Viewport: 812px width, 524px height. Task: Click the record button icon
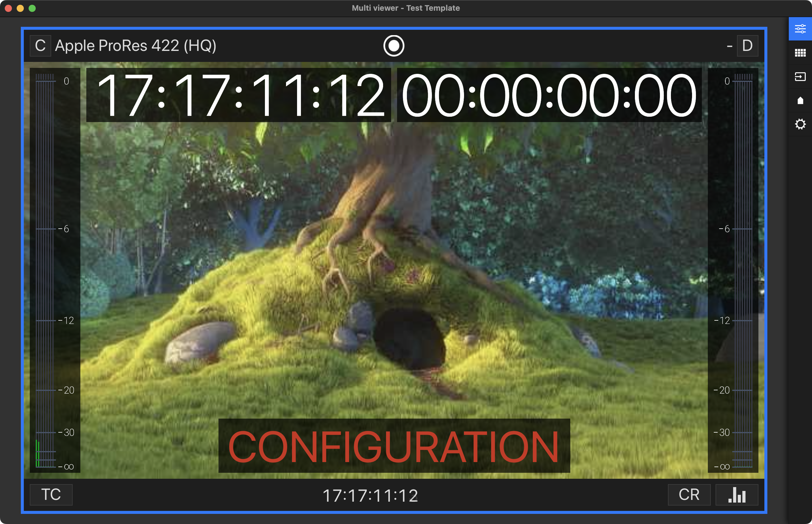(x=393, y=46)
